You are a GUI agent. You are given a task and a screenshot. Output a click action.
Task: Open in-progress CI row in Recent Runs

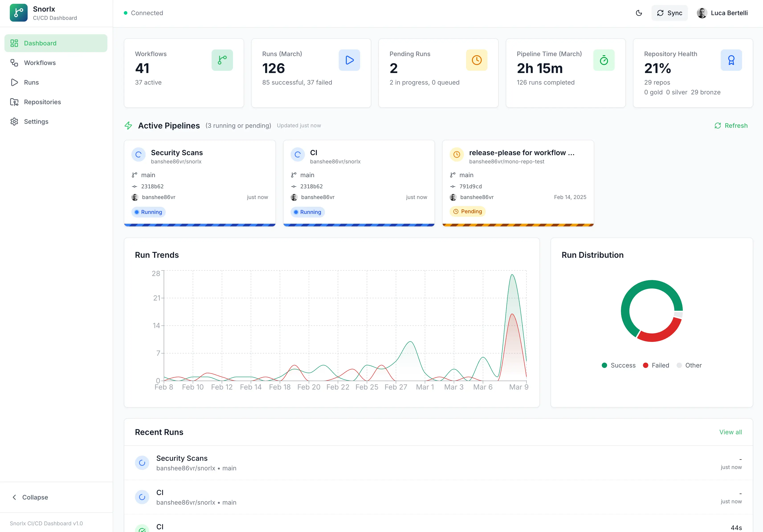(x=438, y=497)
